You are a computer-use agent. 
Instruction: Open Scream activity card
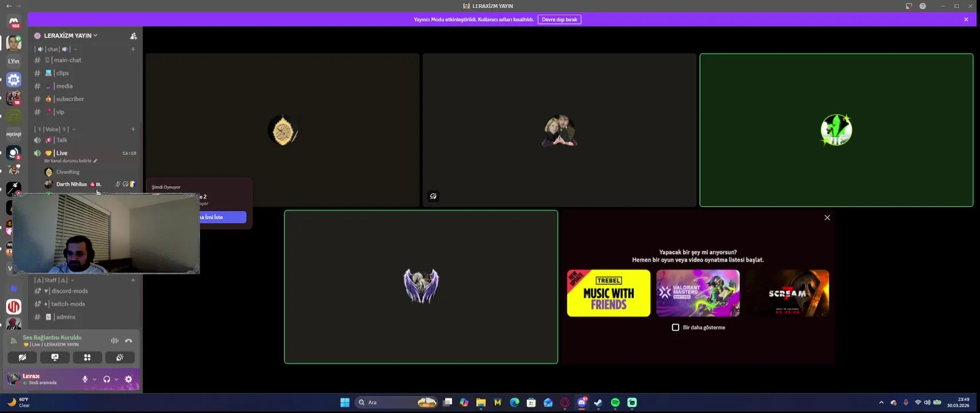point(787,293)
